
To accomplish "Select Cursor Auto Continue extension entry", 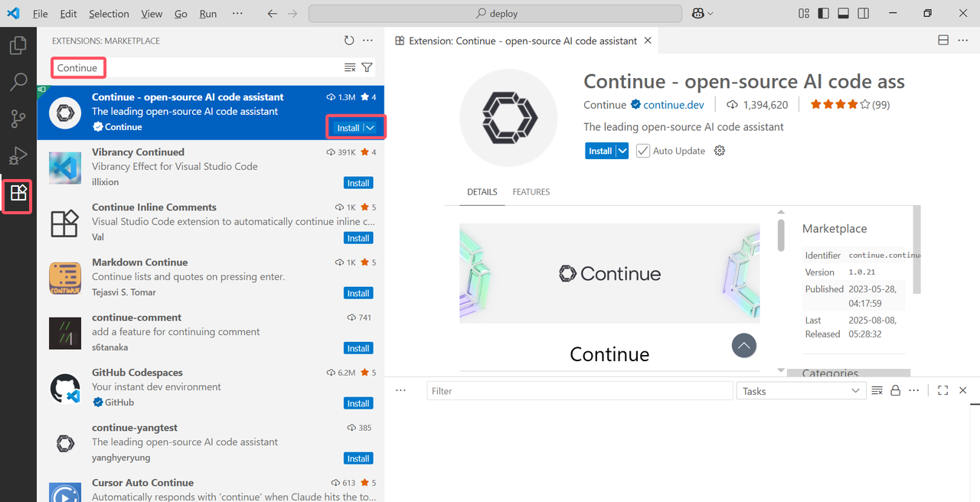I will click(x=211, y=489).
